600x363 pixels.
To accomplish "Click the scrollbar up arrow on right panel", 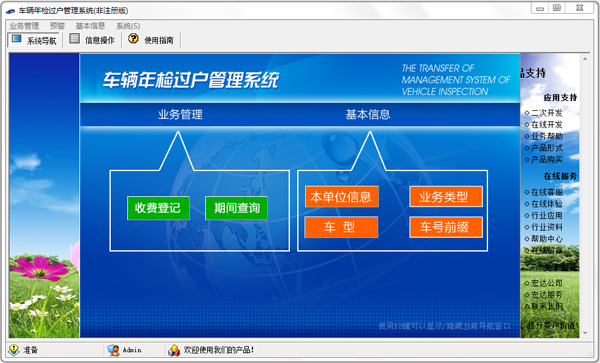I will click(x=585, y=59).
